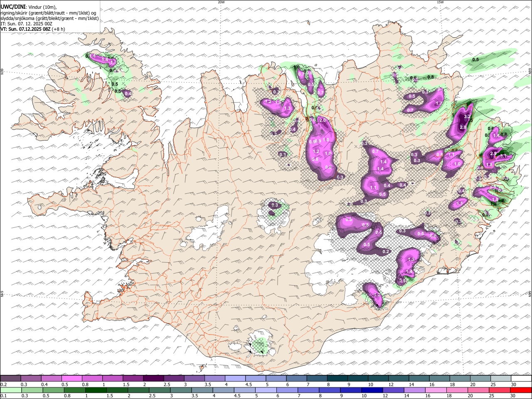Image resolution: width=532 pixels, height=399 pixels.
Task: Select the upper legend 6 slate-blue swatch
Action: [x=296, y=378]
